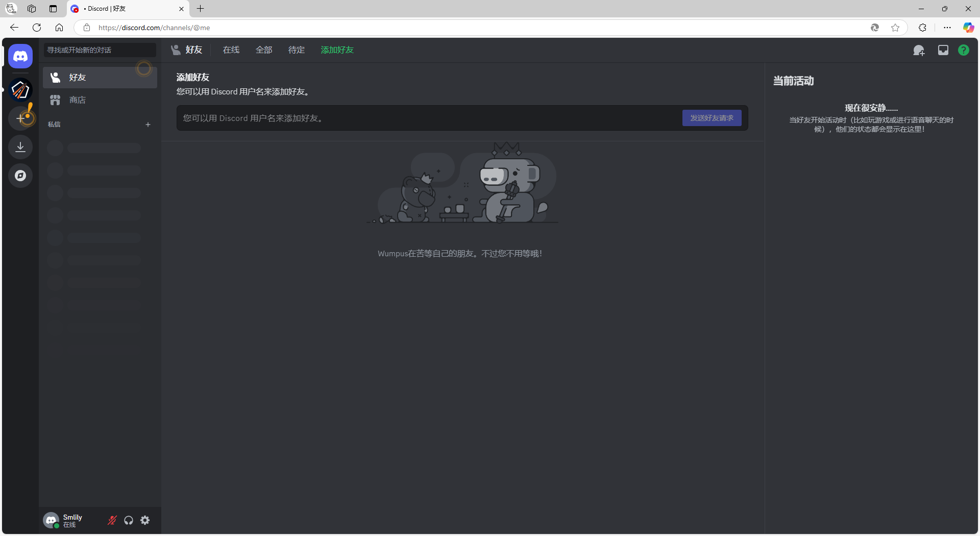Go to the browser home page icon
Viewport: 980px width, 536px height.
[x=59, y=28]
